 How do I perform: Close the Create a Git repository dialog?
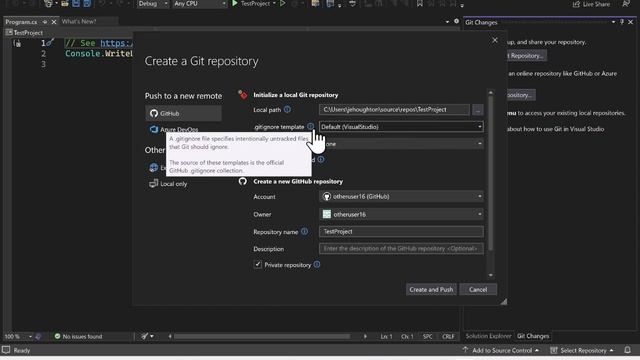[495, 40]
